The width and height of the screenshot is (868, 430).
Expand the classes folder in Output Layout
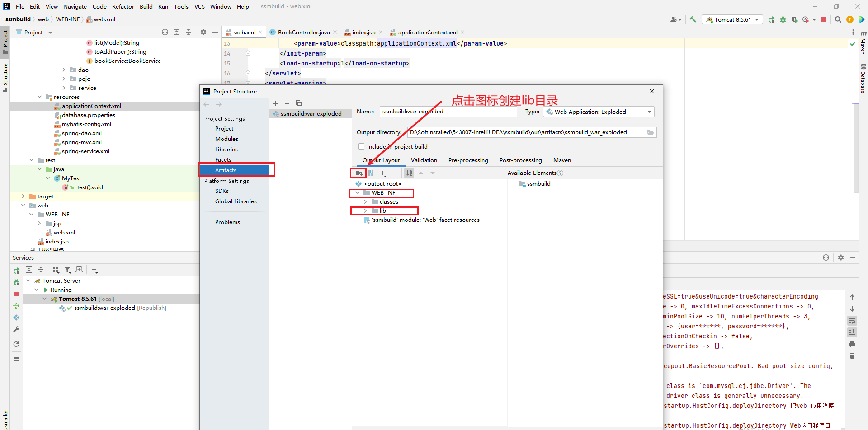click(365, 202)
